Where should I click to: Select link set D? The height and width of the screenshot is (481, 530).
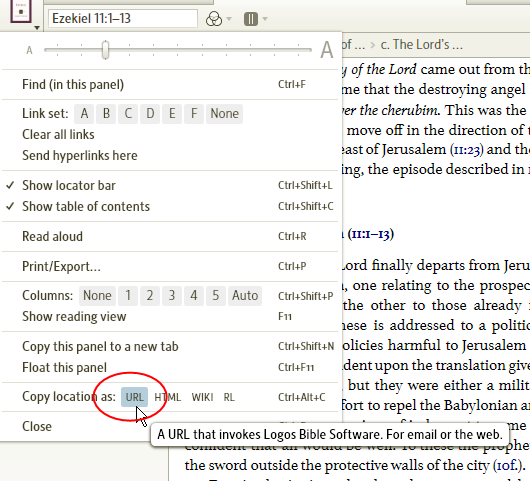[x=150, y=114]
